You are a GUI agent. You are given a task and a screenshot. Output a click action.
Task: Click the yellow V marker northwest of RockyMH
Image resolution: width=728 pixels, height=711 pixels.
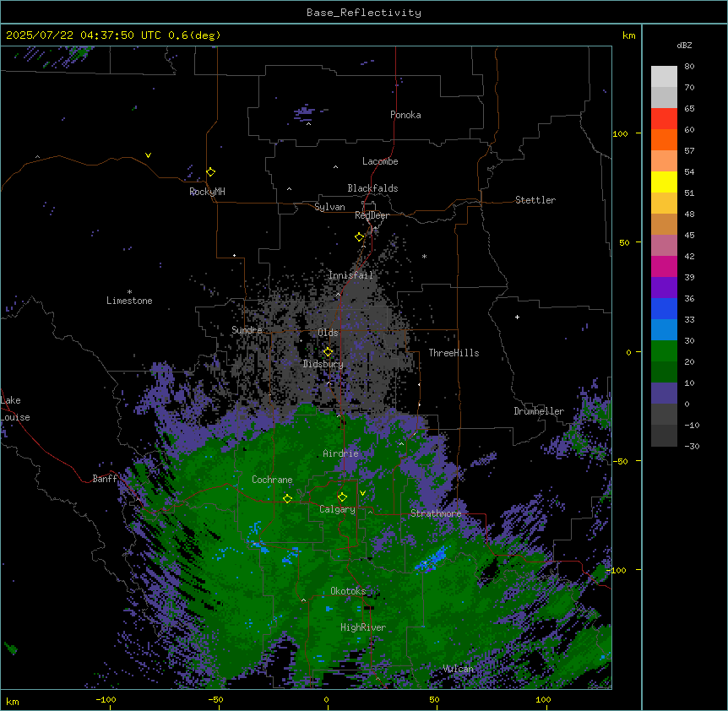pos(148,155)
